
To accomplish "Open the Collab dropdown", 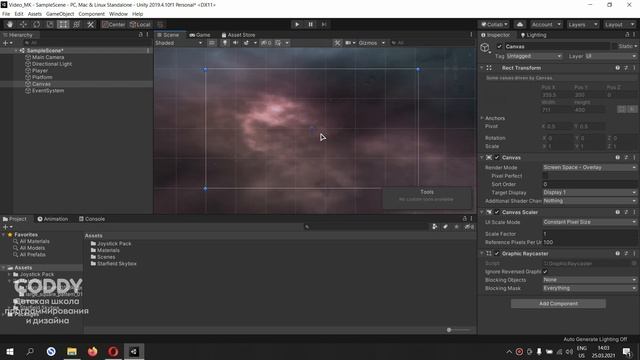I will pos(494,24).
